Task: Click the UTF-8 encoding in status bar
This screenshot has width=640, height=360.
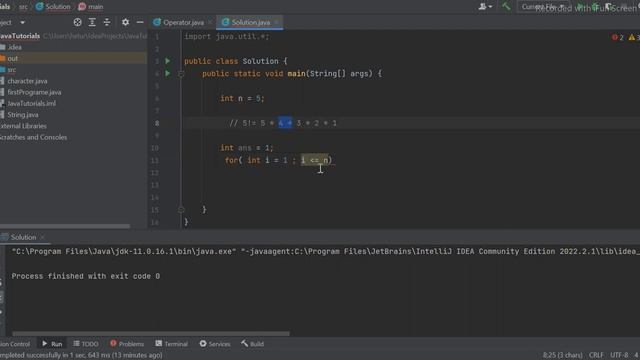Action: [619, 355]
